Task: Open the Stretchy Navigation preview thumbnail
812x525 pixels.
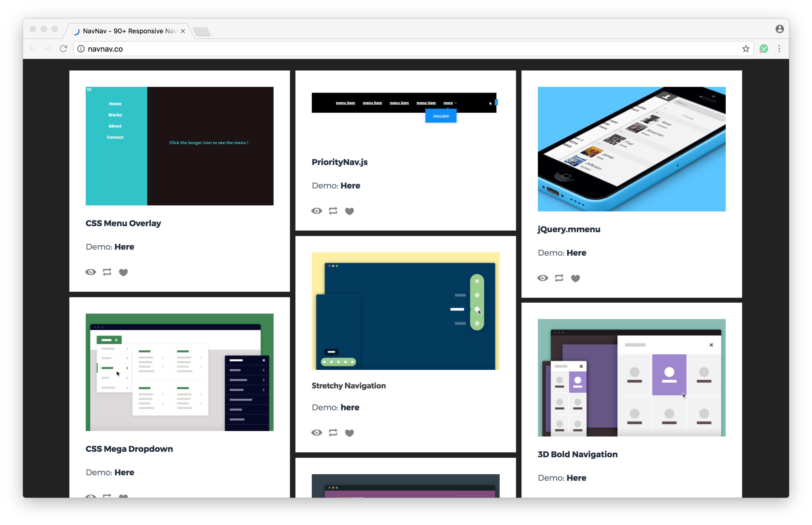Action: pyautogui.click(x=405, y=311)
